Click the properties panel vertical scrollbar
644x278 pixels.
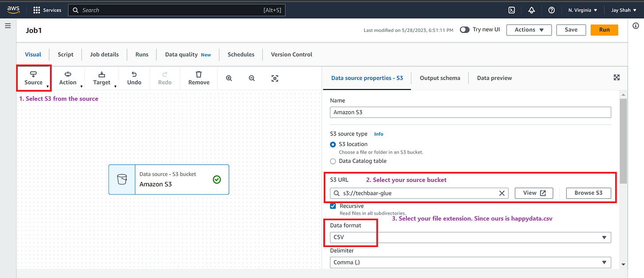pos(624,141)
